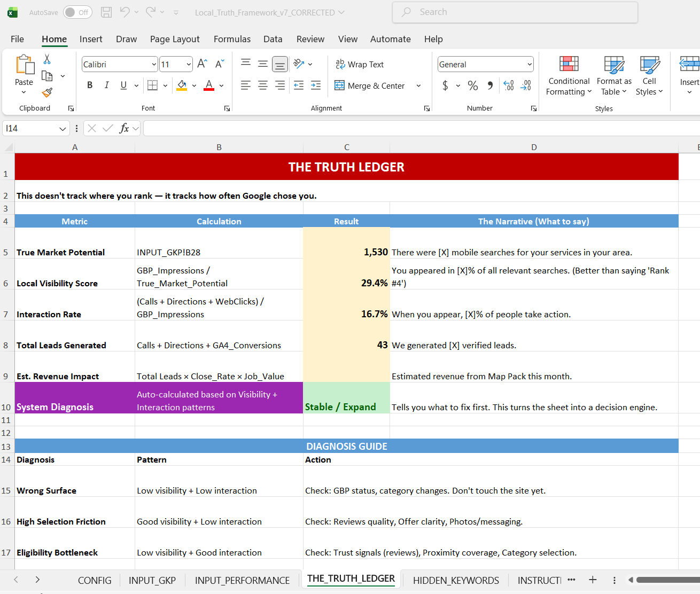Toggle AutoSave switch on

click(x=77, y=12)
